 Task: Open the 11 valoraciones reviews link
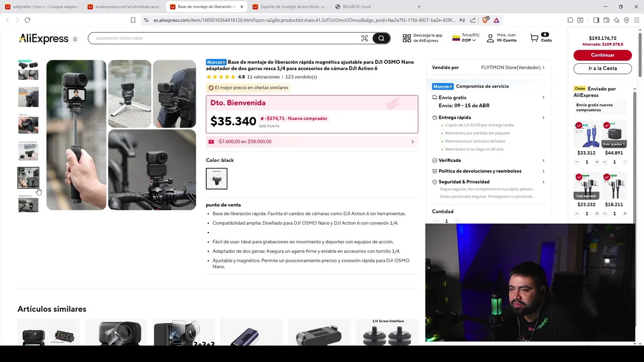pos(263,77)
